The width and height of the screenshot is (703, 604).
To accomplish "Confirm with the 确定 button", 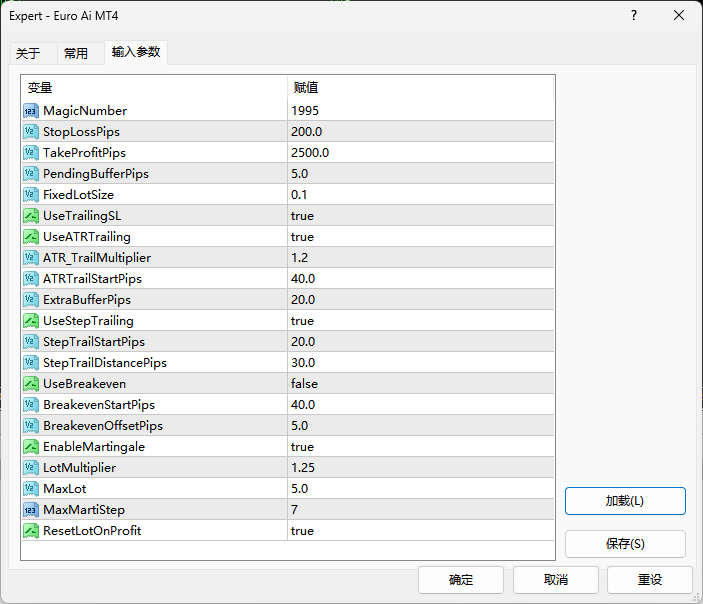I will click(x=461, y=580).
